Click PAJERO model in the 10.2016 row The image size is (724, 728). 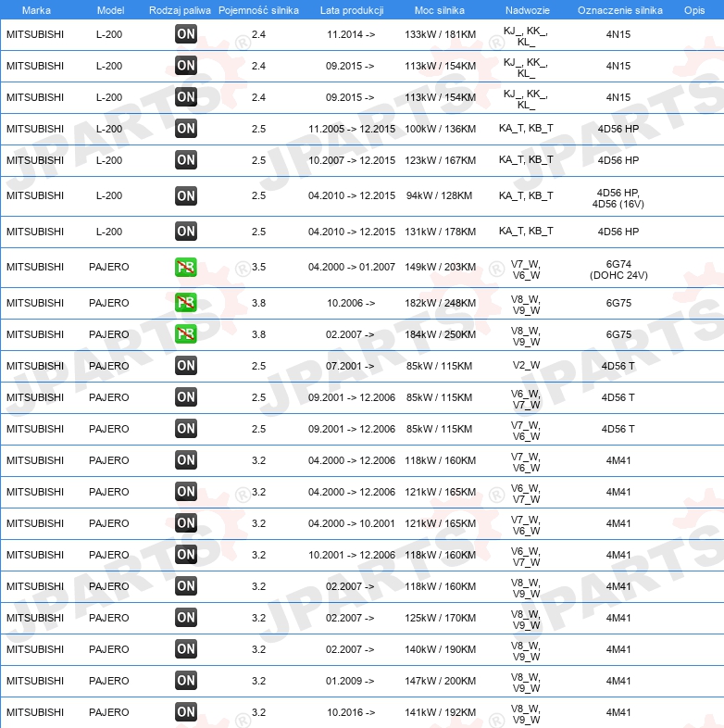pos(109,712)
